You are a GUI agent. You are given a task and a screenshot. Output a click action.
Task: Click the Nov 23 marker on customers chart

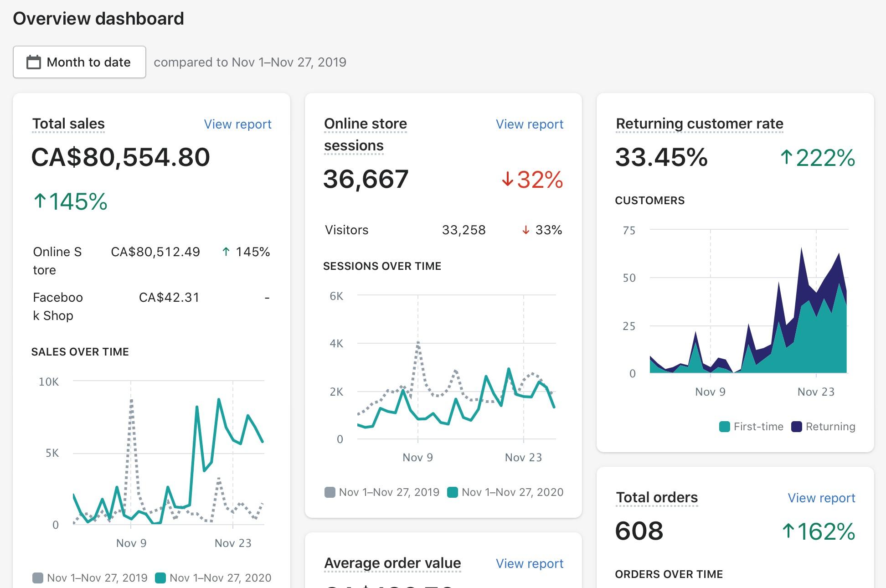pos(816,392)
